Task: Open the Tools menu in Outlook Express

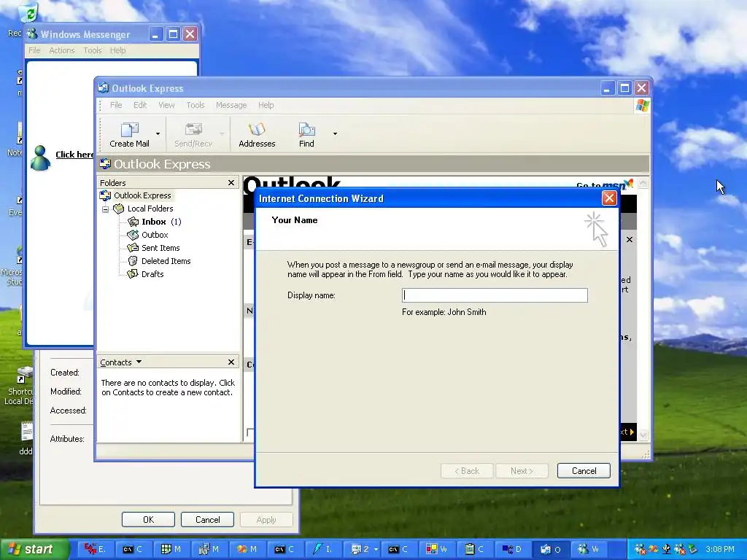Action: [x=196, y=105]
